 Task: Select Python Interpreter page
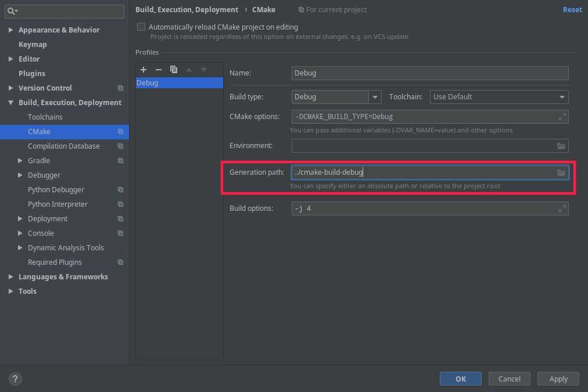pos(58,204)
